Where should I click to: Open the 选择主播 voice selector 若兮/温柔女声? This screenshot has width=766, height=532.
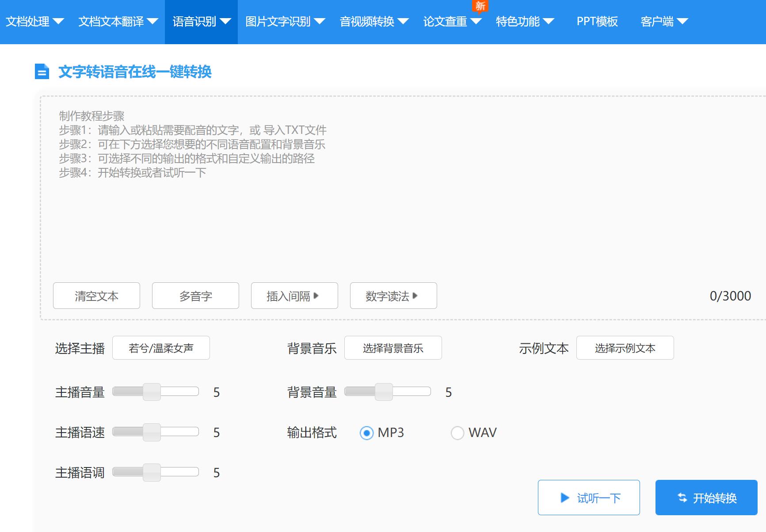(161, 348)
